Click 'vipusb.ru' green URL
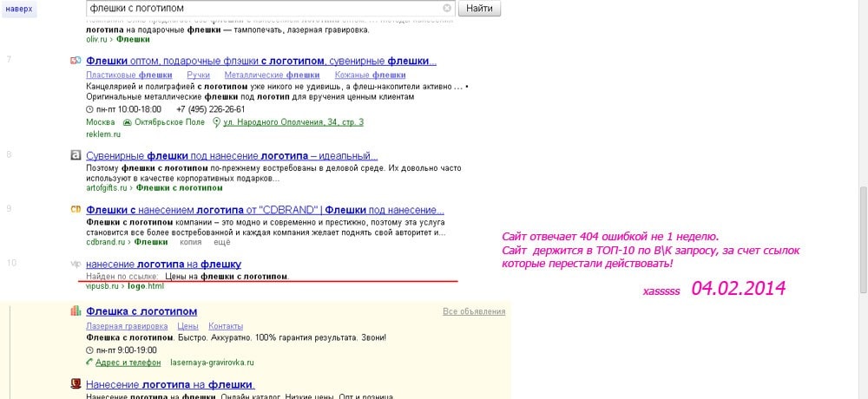The width and height of the screenshot is (868, 399). pos(102,286)
